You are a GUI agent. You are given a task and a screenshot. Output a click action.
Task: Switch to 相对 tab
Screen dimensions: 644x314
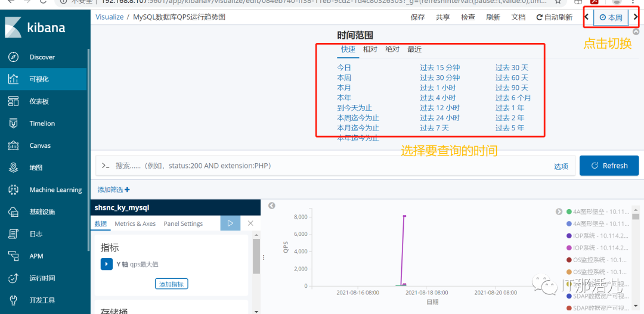coord(370,49)
